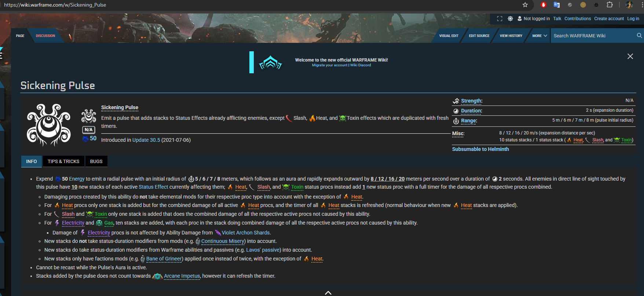The width and height of the screenshot is (644, 296).
Task: Switch to the PAGE tab
Action: tap(20, 36)
